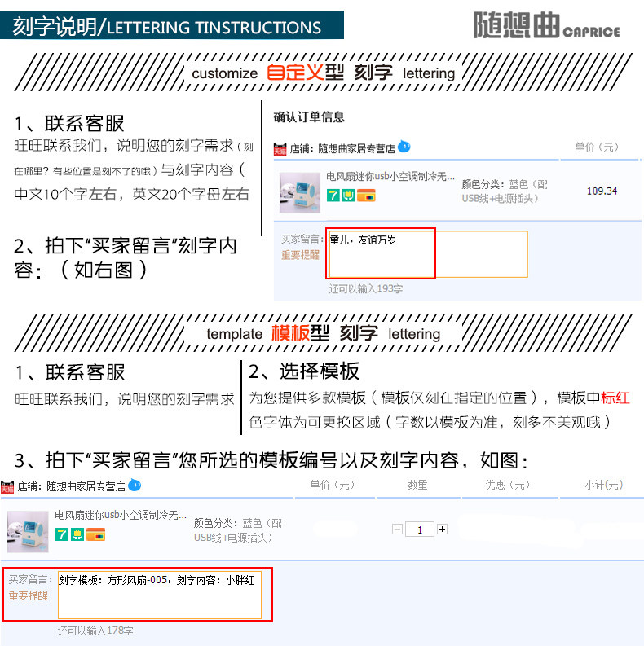
Task: Click the green 7-day return badge in lower order
Action: (62, 534)
